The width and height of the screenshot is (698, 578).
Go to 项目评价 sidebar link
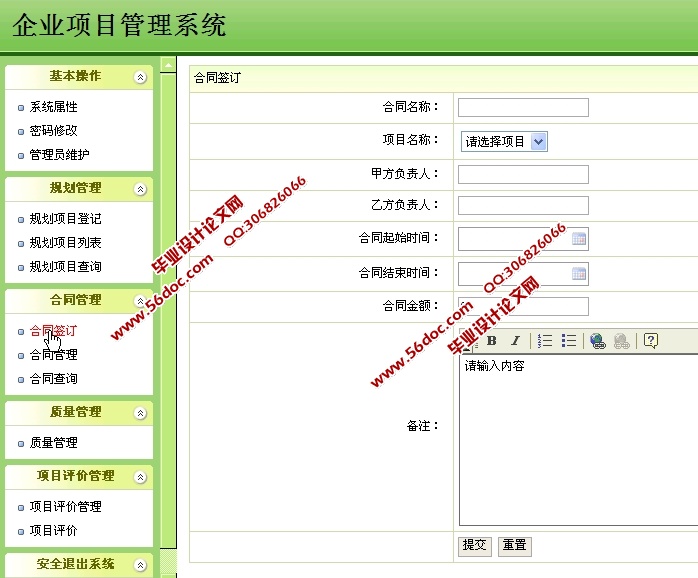tap(53, 531)
